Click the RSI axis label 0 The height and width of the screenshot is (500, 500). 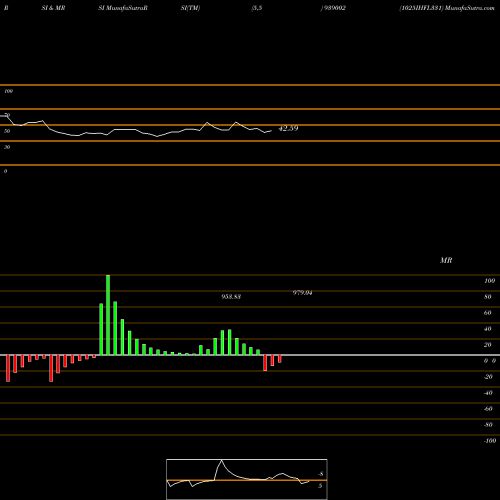tap(5, 171)
